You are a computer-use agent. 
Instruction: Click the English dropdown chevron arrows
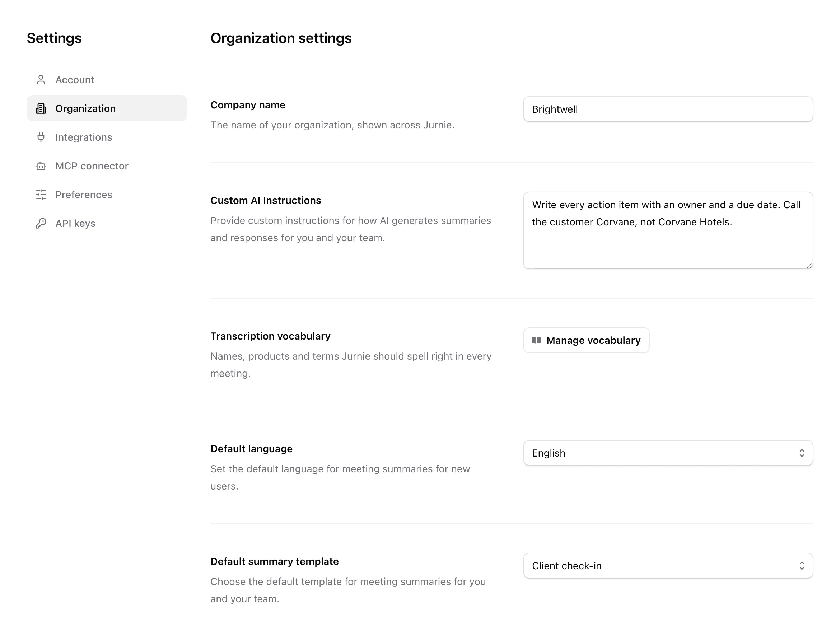pyautogui.click(x=802, y=453)
